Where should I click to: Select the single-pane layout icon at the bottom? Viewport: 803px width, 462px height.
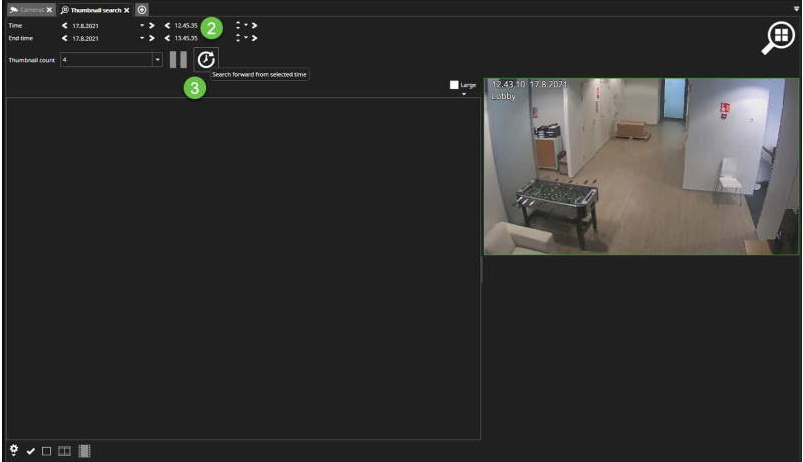pyautogui.click(x=46, y=452)
